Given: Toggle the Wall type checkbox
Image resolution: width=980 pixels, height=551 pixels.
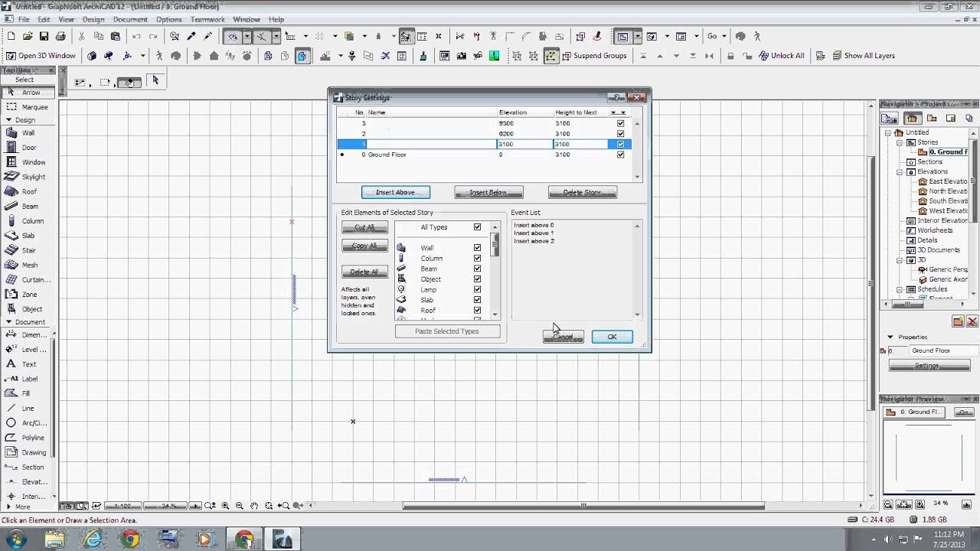Looking at the screenshot, I should (477, 248).
